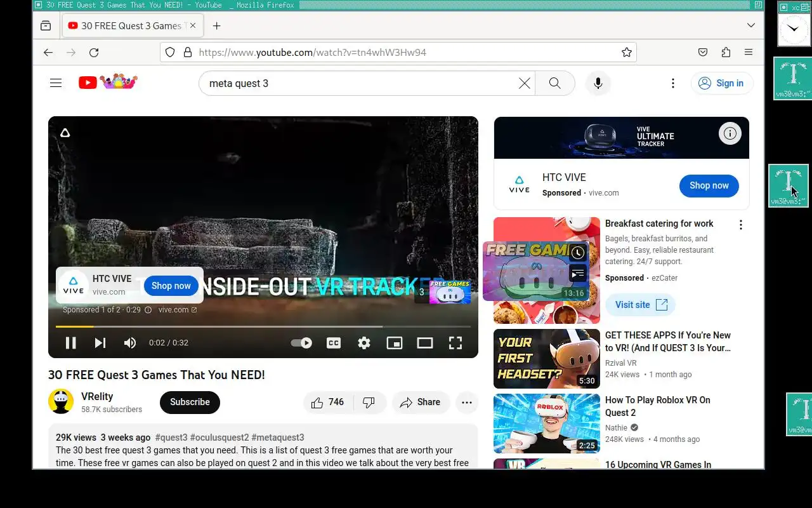Enter fullscreen mode
Viewport: 812px width, 508px height.
click(455, 343)
